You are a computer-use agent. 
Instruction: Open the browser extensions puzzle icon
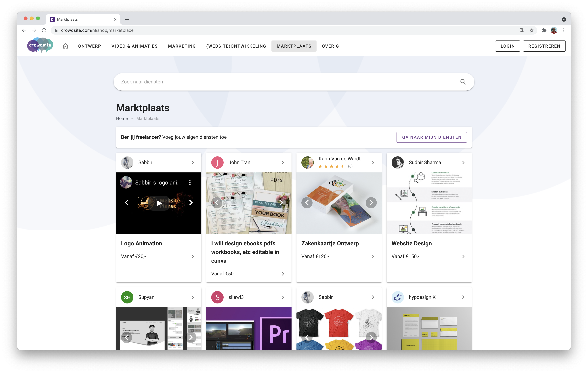point(544,30)
